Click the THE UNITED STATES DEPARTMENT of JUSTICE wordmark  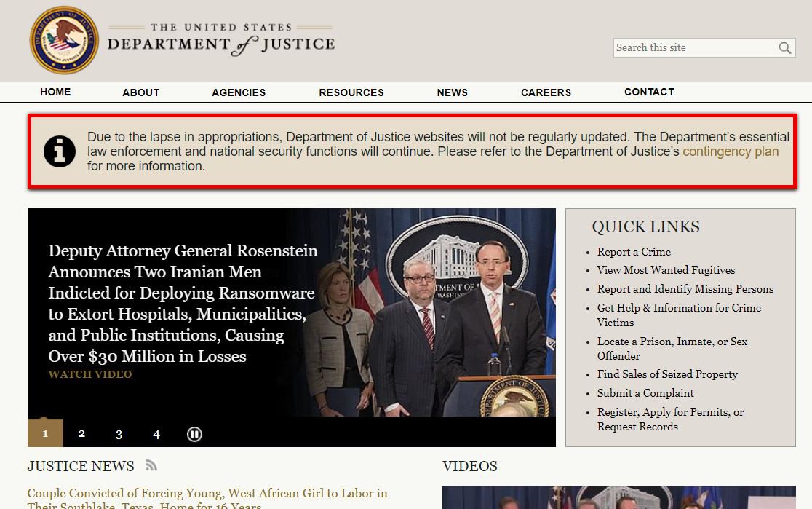(221, 39)
